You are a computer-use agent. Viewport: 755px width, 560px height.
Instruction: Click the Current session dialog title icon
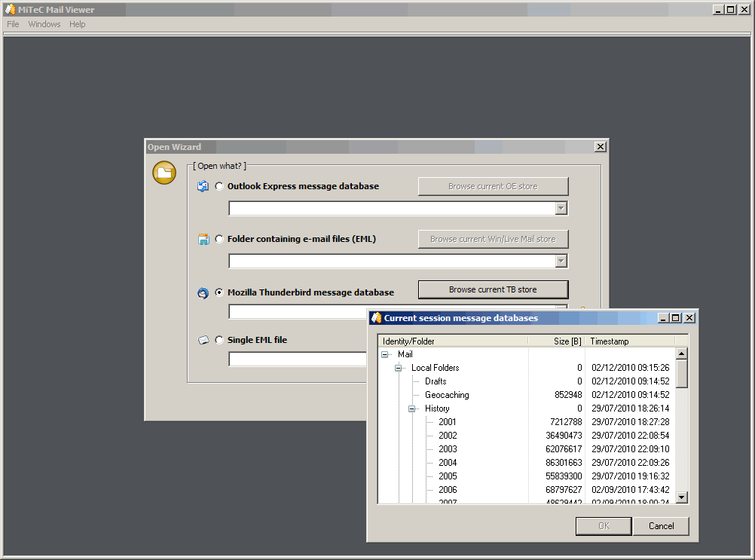click(376, 318)
